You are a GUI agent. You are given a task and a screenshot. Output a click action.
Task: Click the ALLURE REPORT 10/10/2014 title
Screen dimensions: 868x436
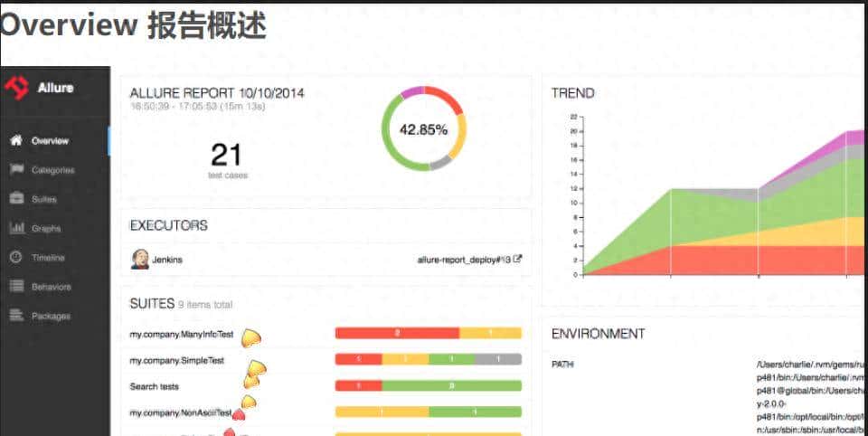(217, 92)
